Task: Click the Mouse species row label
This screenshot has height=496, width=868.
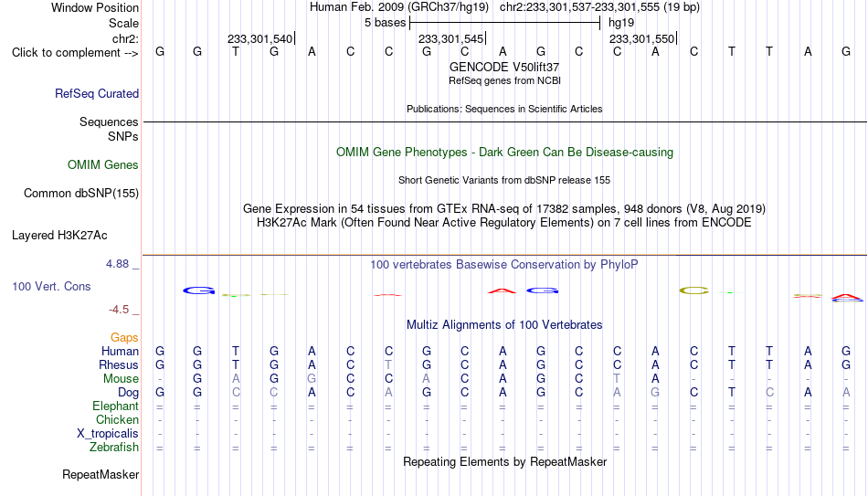Action: point(121,379)
